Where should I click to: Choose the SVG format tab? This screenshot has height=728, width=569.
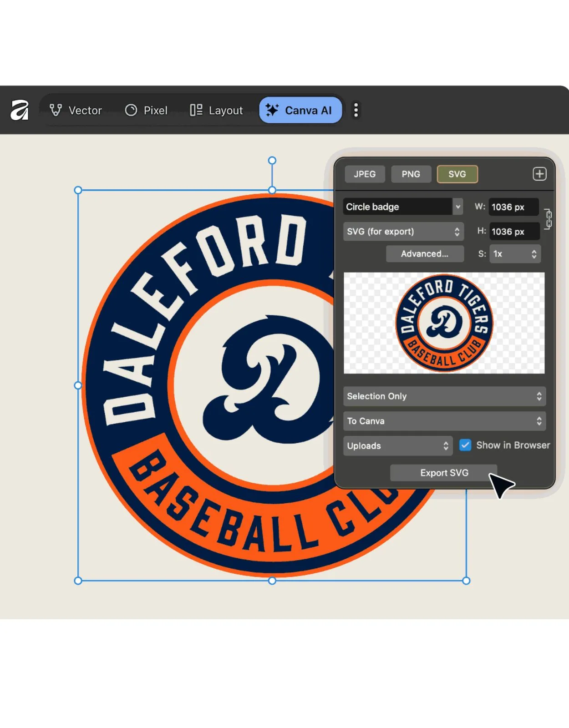(457, 174)
